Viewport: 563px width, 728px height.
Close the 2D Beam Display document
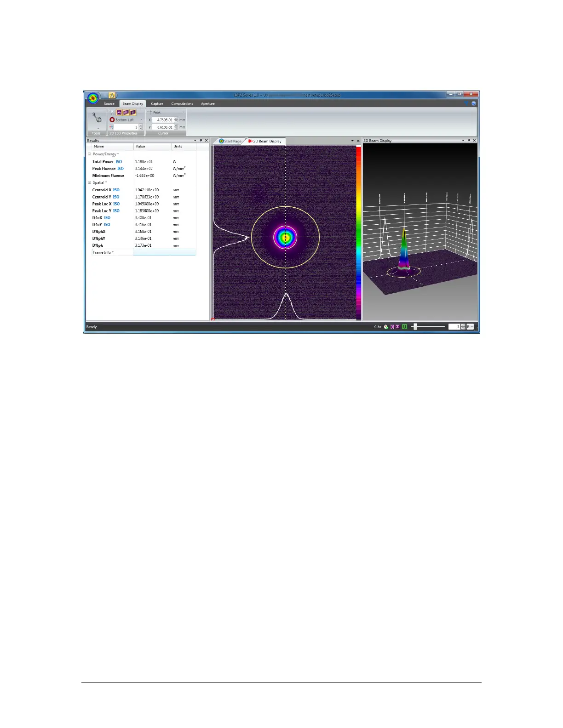point(358,141)
